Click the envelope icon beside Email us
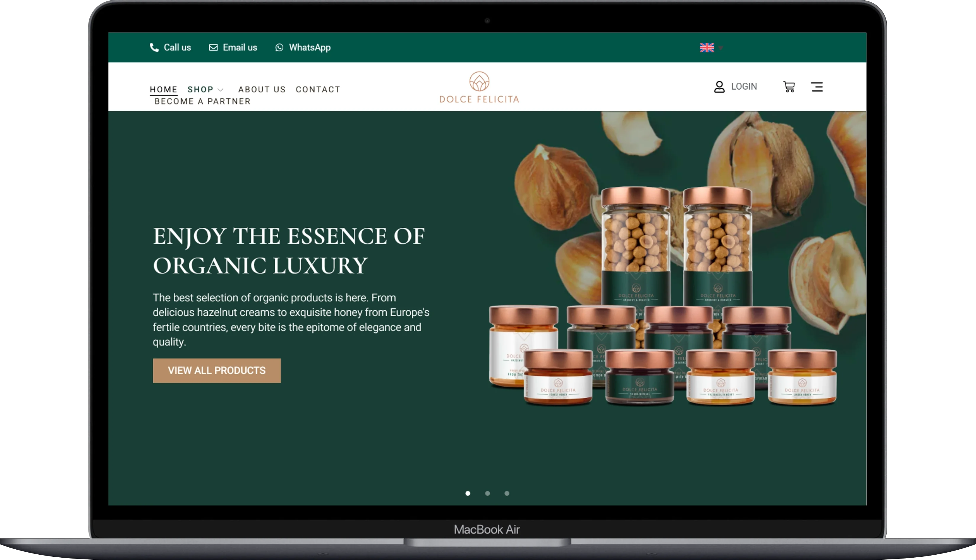This screenshot has height=560, width=976. (x=213, y=47)
